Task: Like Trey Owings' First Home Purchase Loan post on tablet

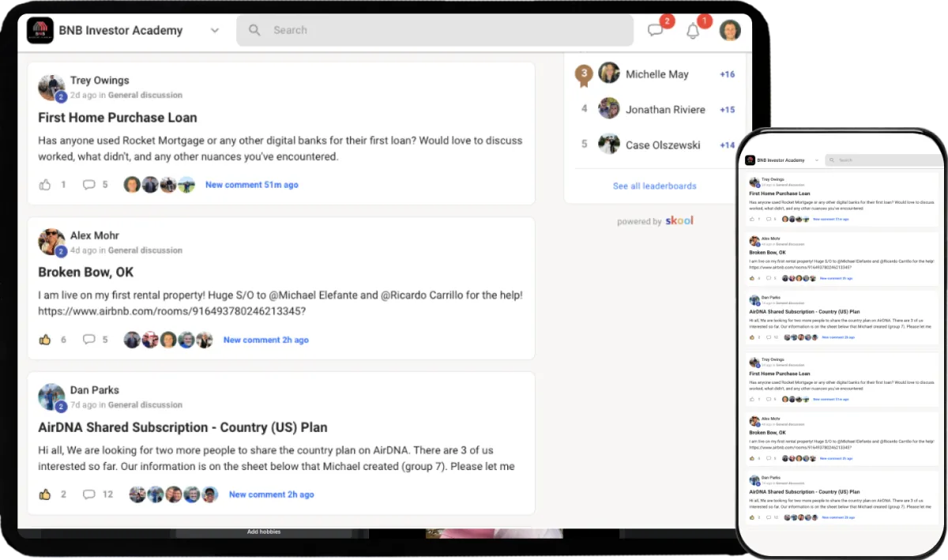Action: pyautogui.click(x=44, y=185)
